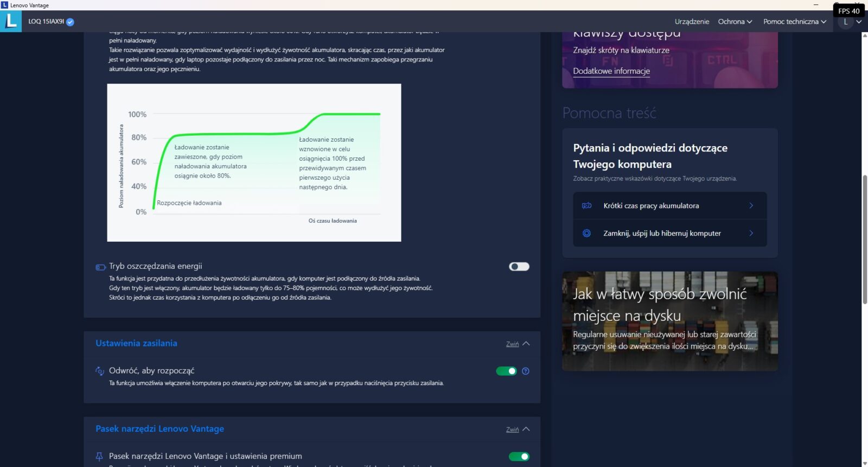Click the flip-to-start icon beside Odwróć, aby rozpocząć
Screen dimensions: 868x467
click(100, 371)
